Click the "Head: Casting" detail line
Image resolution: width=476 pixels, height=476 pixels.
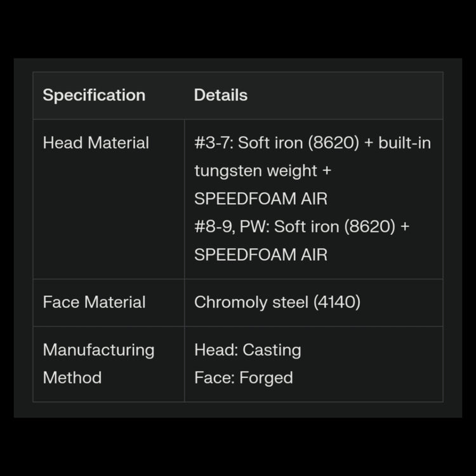tap(248, 350)
